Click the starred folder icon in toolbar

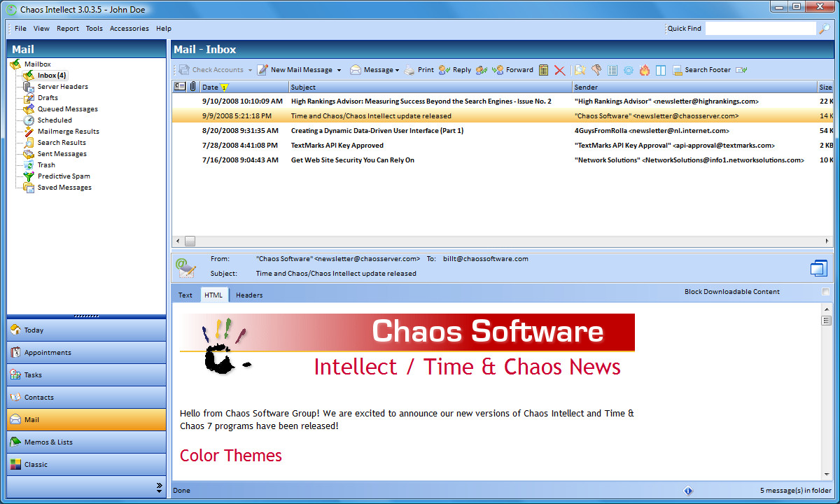pos(580,70)
